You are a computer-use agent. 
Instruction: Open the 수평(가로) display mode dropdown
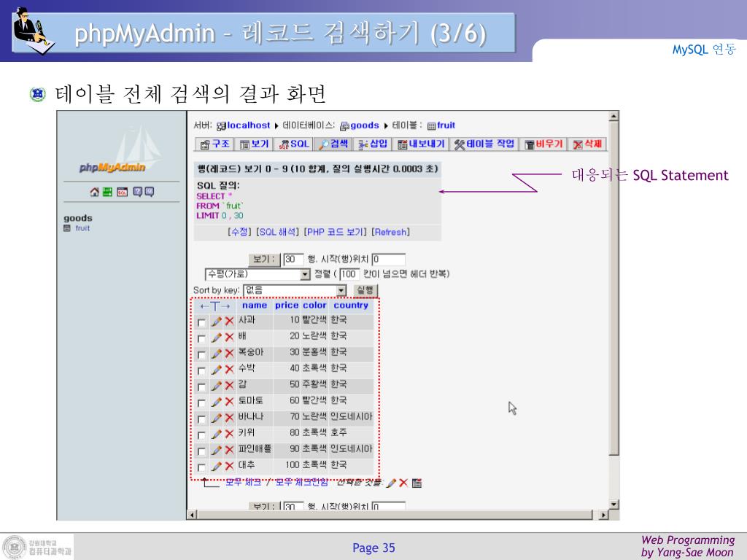click(x=258, y=275)
